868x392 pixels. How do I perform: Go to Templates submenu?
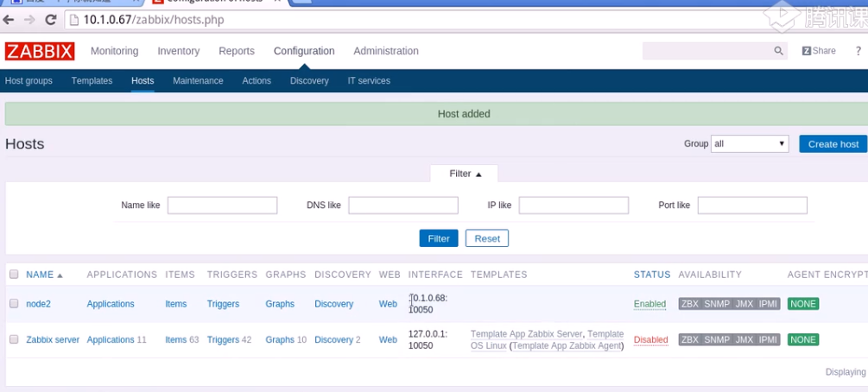tap(92, 81)
